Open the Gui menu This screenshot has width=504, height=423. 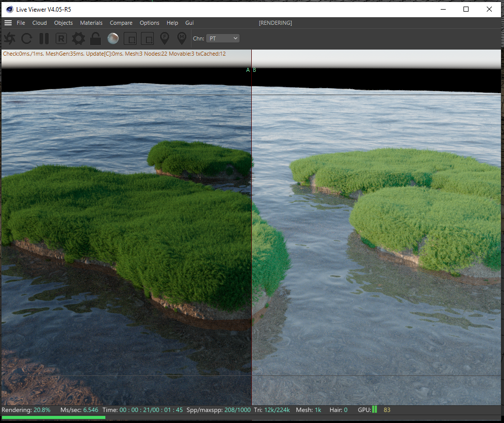pos(189,23)
